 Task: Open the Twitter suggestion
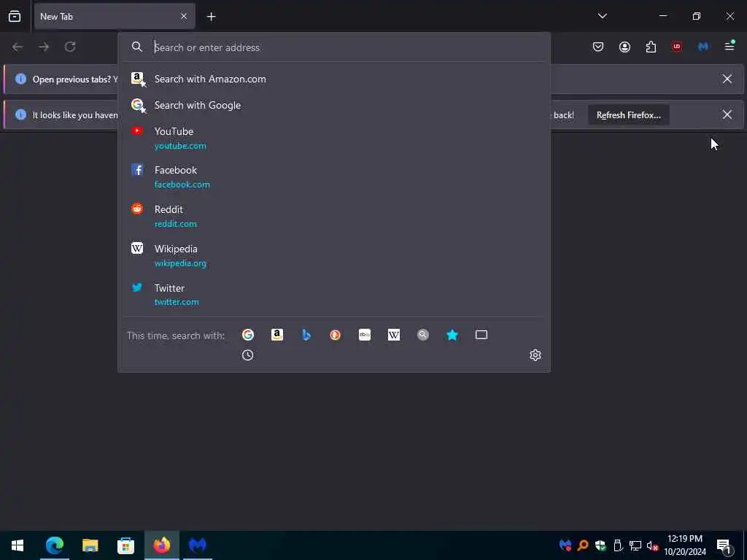click(x=333, y=295)
